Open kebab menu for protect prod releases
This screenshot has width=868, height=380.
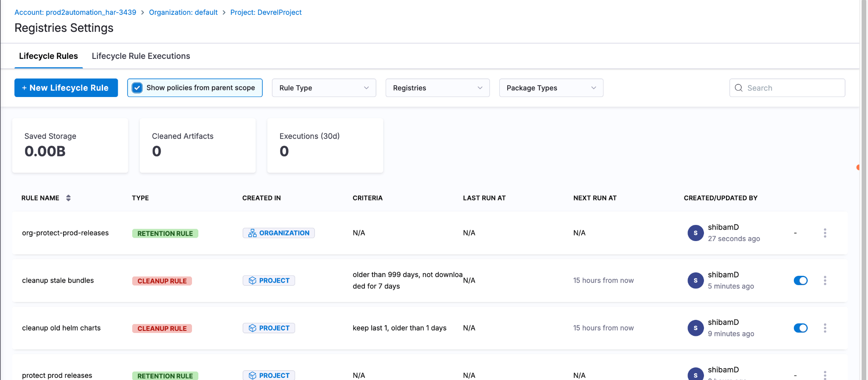(x=825, y=375)
